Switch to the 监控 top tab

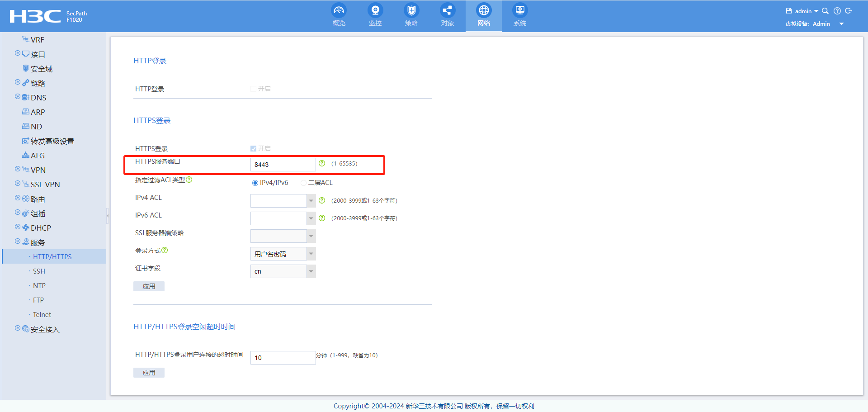coord(375,16)
